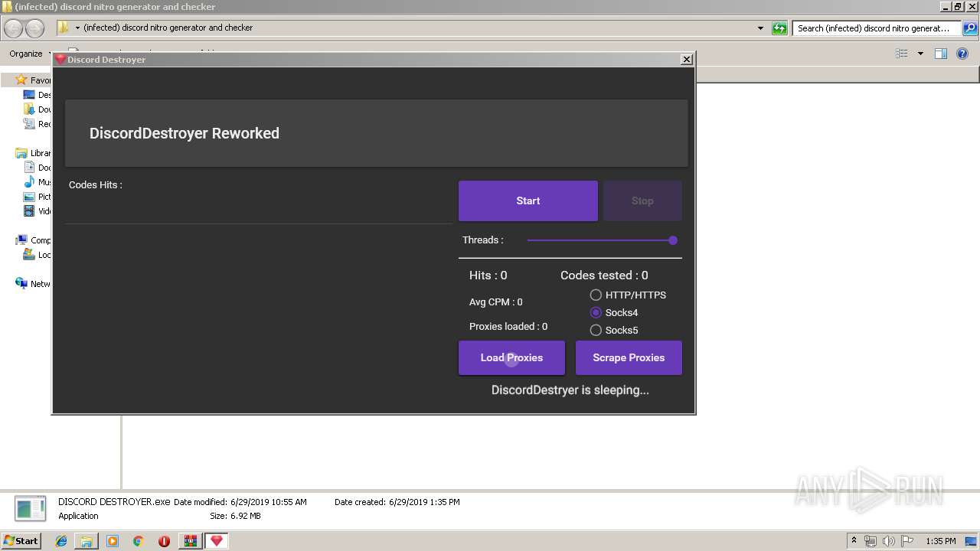Open the Documents library

click(x=38, y=168)
